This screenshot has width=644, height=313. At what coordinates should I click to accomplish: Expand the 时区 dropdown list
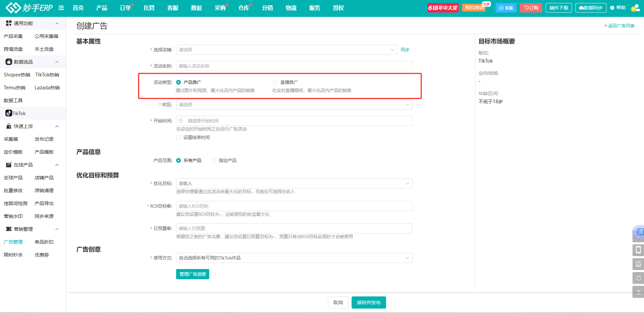click(294, 105)
